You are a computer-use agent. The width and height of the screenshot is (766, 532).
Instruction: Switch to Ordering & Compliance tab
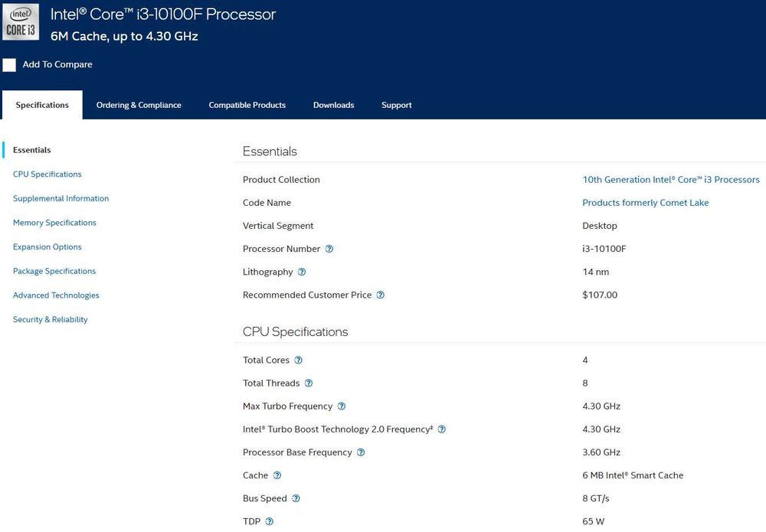pyautogui.click(x=139, y=105)
